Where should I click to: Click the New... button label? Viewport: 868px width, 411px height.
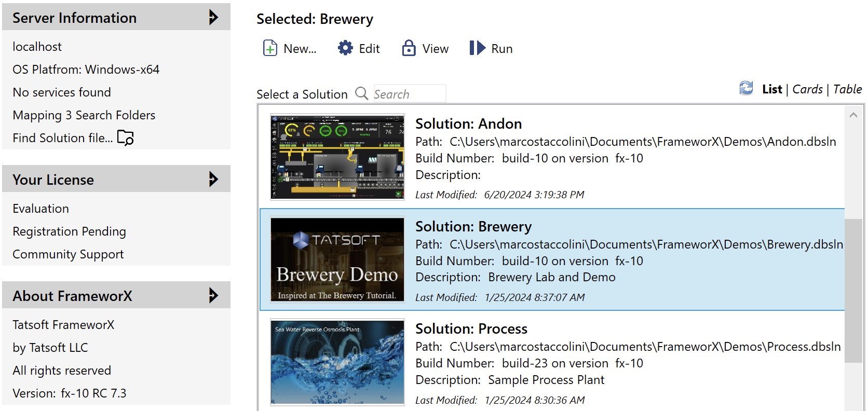(x=300, y=49)
